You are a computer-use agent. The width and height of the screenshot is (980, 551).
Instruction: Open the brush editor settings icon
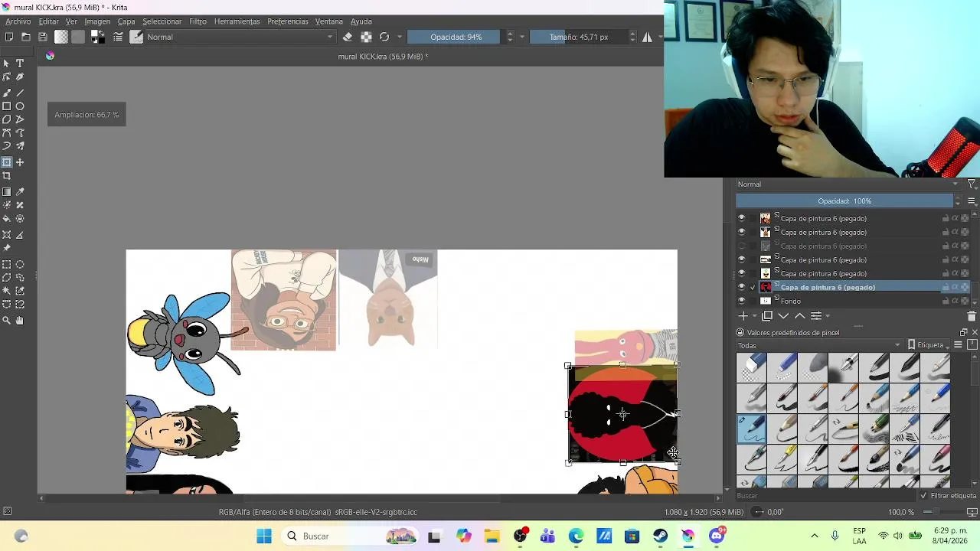[x=118, y=37]
